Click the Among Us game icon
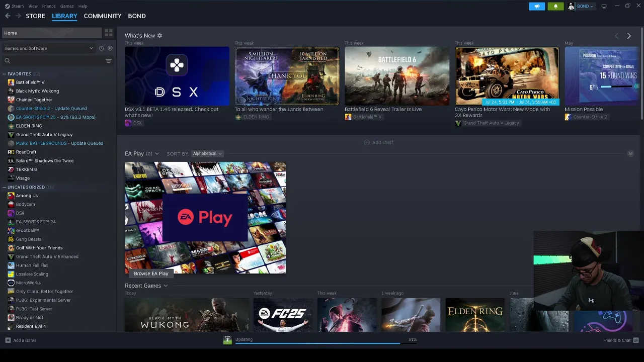 point(11,196)
